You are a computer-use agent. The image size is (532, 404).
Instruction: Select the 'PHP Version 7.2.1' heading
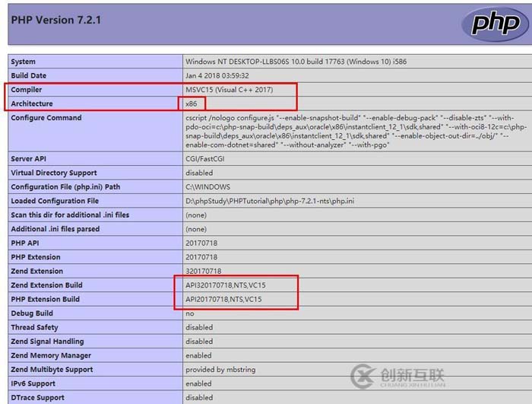click(56, 20)
